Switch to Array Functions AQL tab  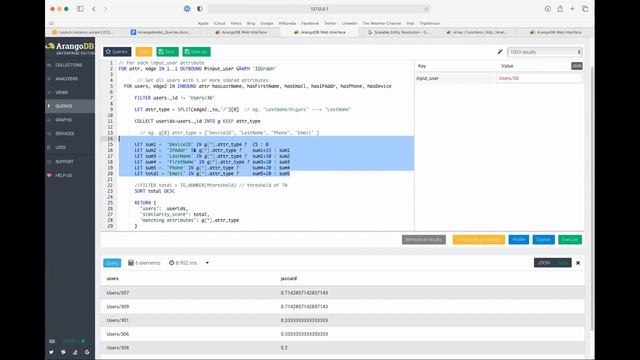(477, 32)
